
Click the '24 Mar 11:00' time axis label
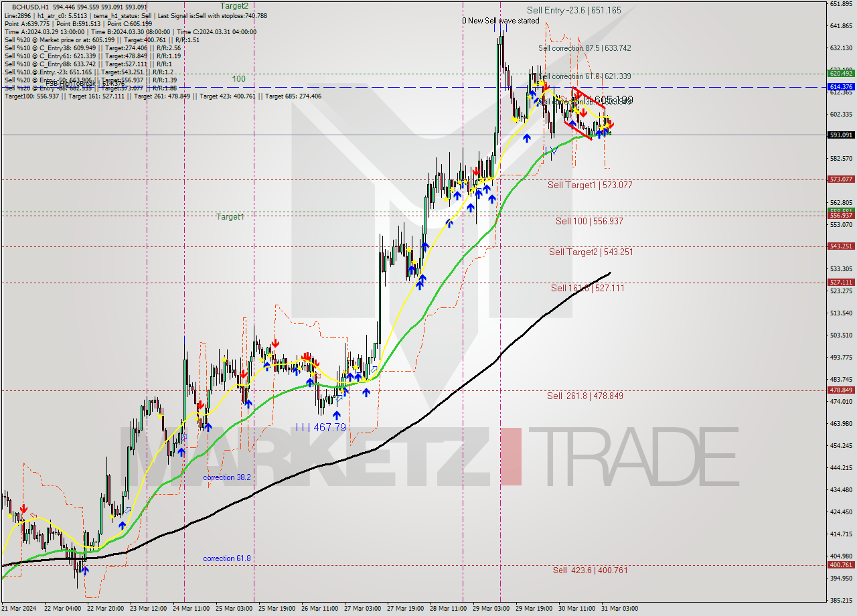[x=189, y=609]
